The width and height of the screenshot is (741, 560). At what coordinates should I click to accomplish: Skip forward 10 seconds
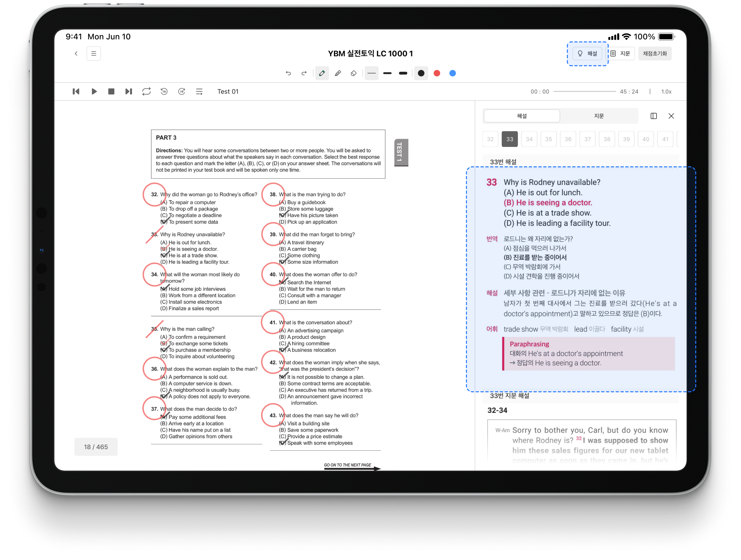pyautogui.click(x=182, y=91)
